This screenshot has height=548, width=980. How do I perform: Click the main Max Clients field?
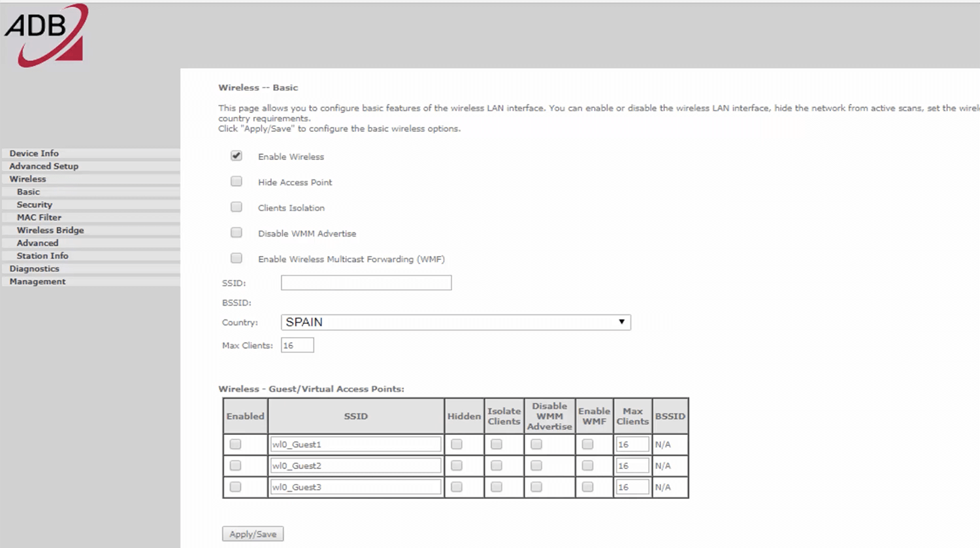(297, 346)
